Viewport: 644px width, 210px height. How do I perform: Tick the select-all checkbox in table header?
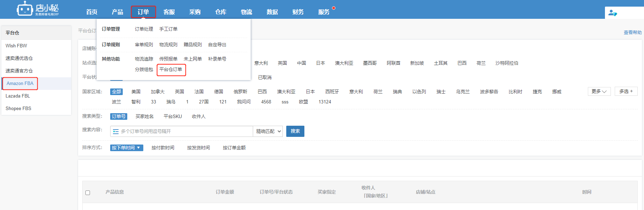[88, 193]
